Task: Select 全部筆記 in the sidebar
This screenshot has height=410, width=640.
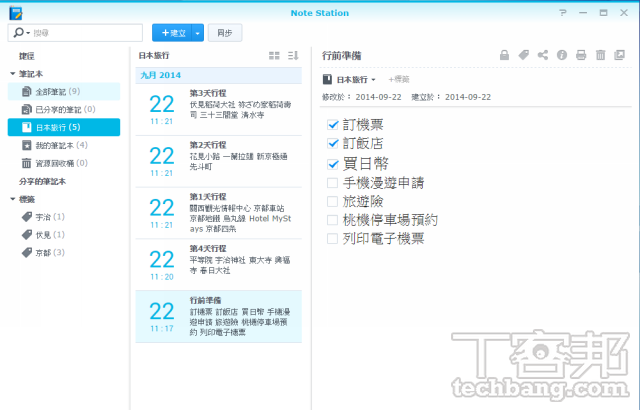Action: click(x=58, y=91)
